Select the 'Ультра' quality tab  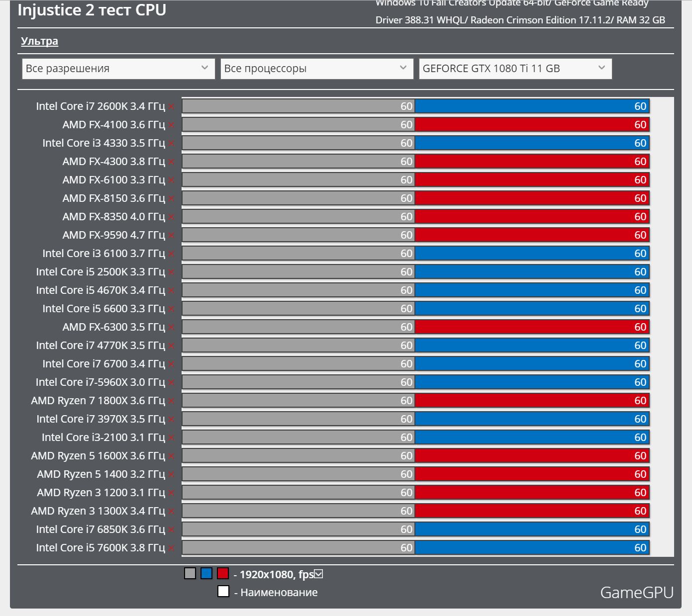point(39,41)
